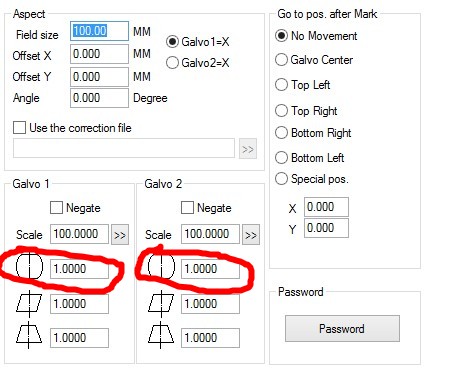Click the Offset X input field
This screenshot has height=385, width=464.
pyautogui.click(x=99, y=54)
